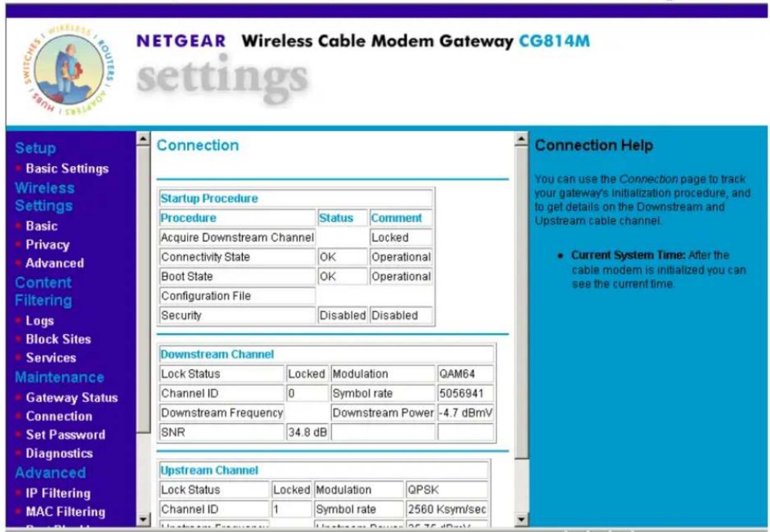
Task: Click the Content Filtering section heading
Action: pos(44,292)
